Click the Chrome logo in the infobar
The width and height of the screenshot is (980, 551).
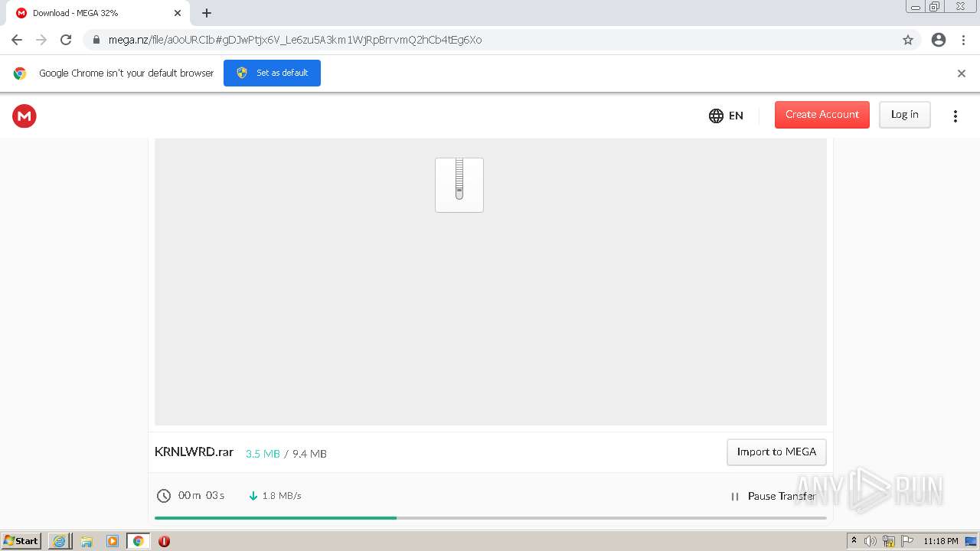(20, 73)
